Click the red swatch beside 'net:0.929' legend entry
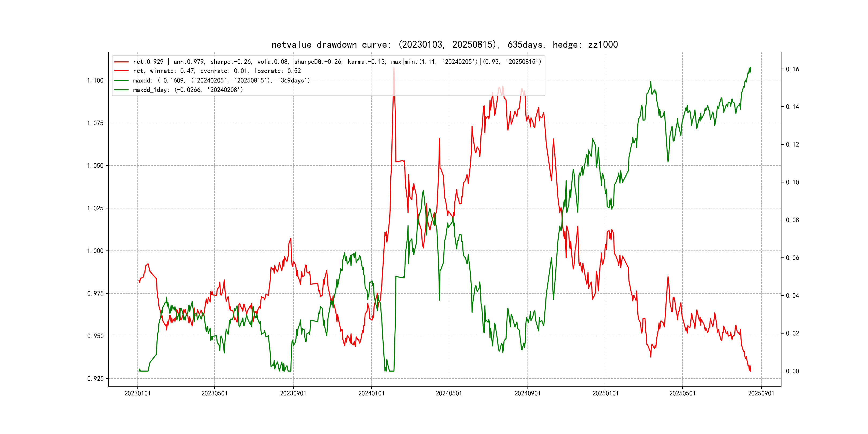Image resolution: width=868 pixels, height=434 pixels. coord(121,62)
